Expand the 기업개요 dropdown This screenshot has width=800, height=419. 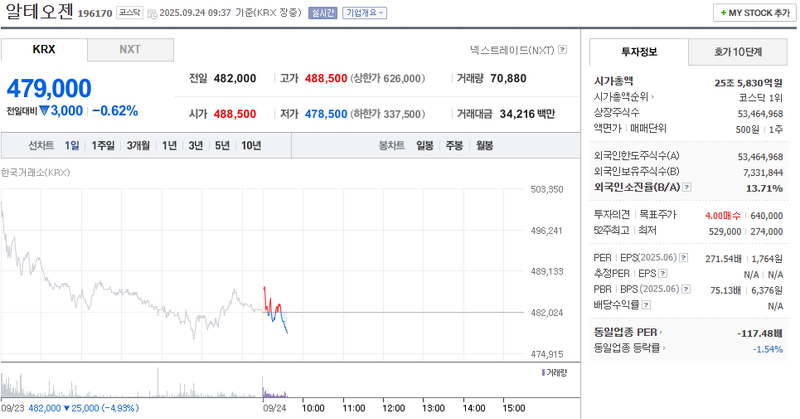(x=364, y=13)
